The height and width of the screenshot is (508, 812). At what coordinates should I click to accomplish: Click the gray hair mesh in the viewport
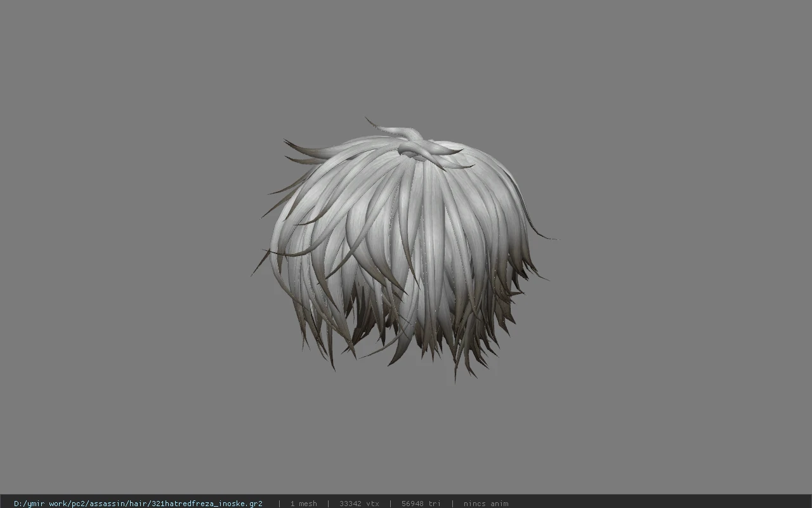(x=404, y=249)
